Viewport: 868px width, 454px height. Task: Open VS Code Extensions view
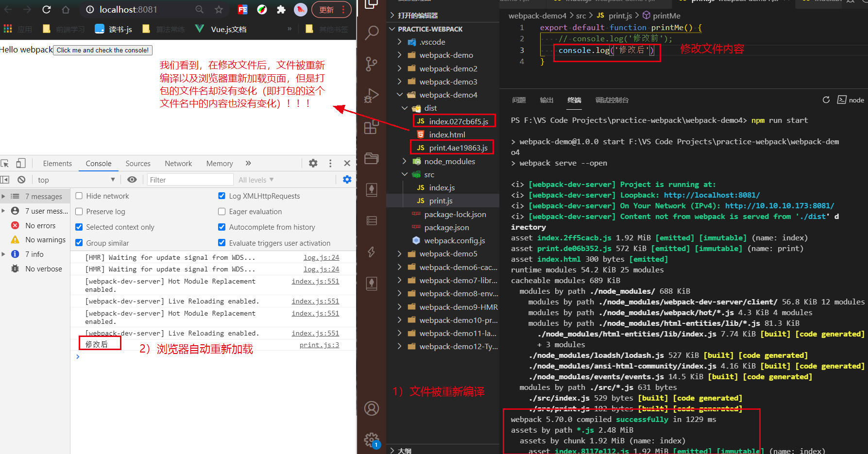(372, 127)
